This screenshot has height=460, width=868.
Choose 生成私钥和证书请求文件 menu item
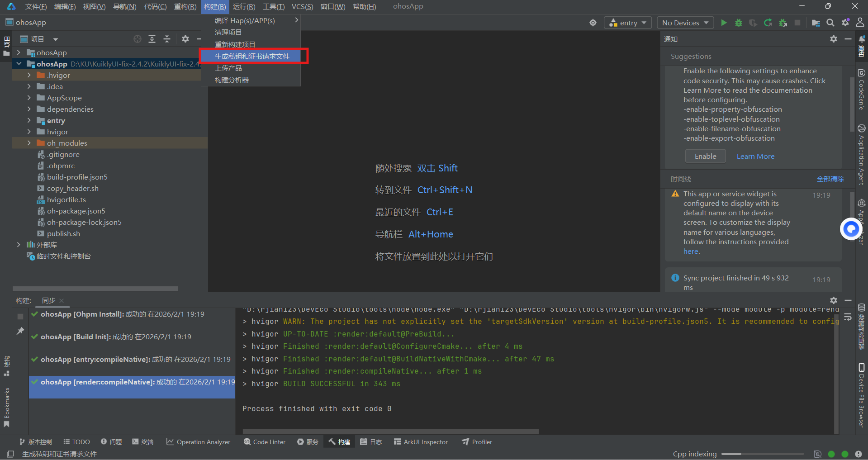coord(251,56)
